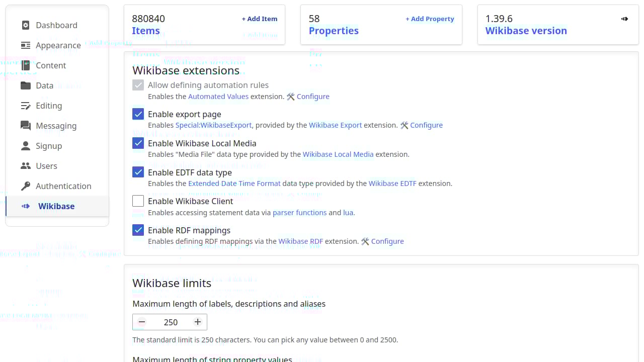This screenshot has width=644, height=362.
Task: Select the Editing sidebar icon
Action: (25, 106)
